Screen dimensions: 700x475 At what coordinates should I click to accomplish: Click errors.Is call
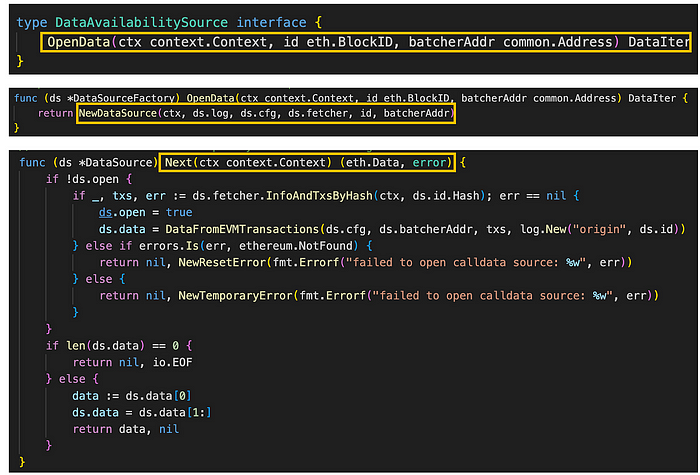click(169, 246)
